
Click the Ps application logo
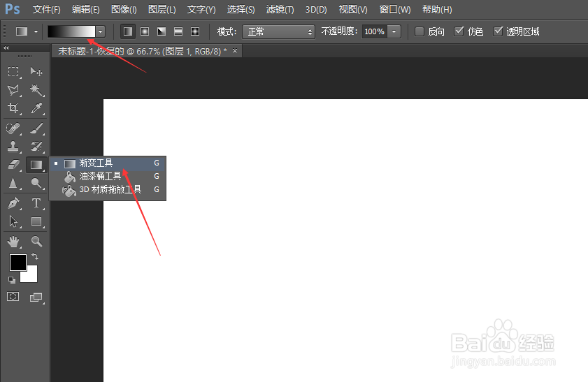click(13, 8)
